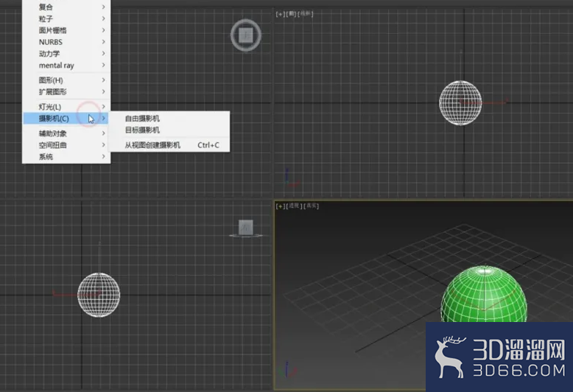Open the [+] menu of the 前 viewport

pyautogui.click(x=280, y=14)
